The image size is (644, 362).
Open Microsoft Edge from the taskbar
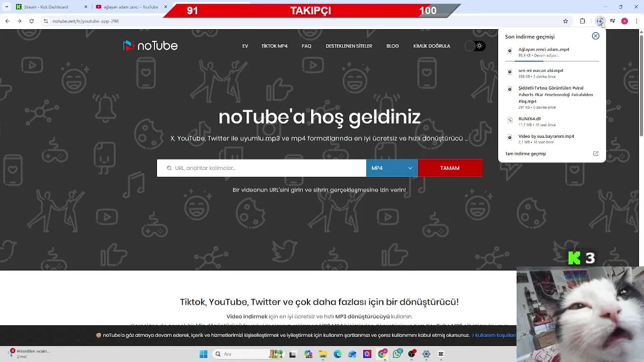pos(338,354)
